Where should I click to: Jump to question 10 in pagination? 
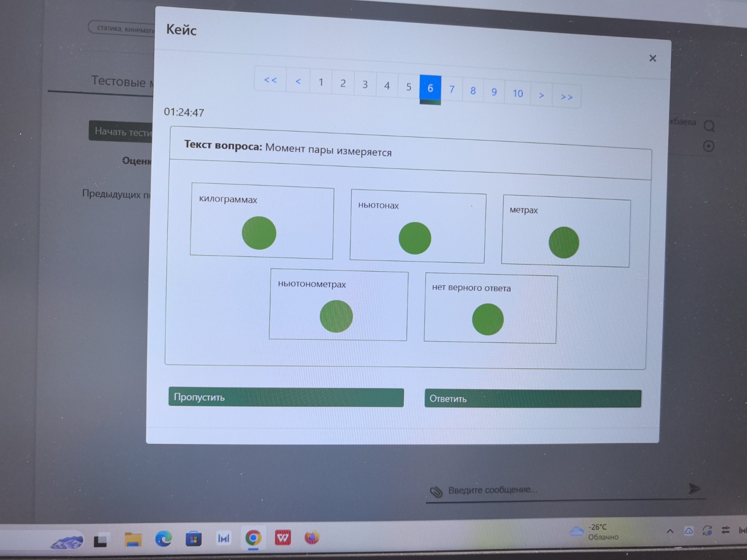point(517,93)
